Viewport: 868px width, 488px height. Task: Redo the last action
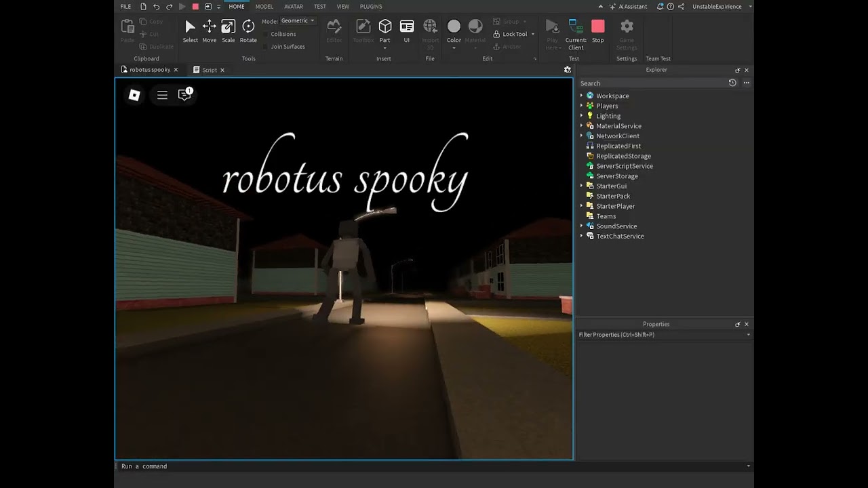[169, 6]
